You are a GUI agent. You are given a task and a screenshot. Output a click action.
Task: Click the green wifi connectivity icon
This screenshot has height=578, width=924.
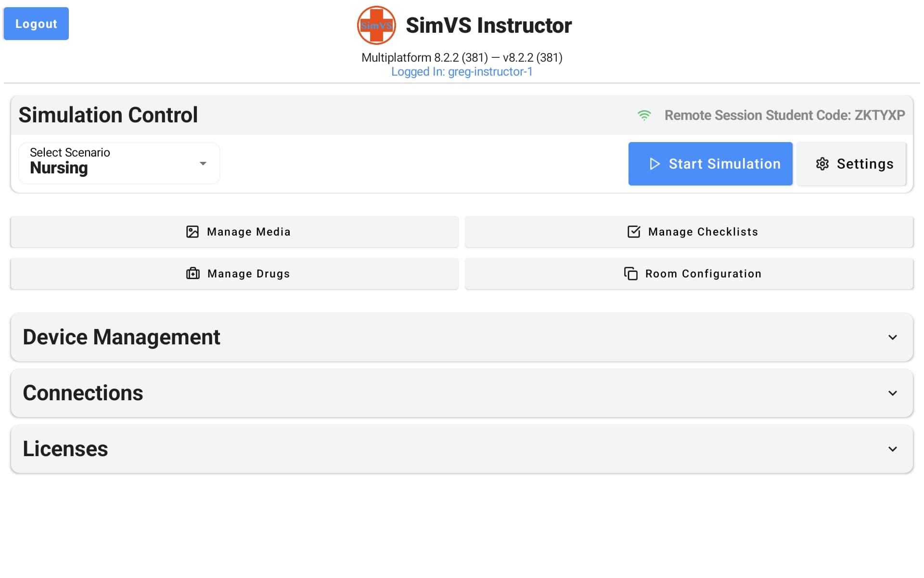[645, 115]
